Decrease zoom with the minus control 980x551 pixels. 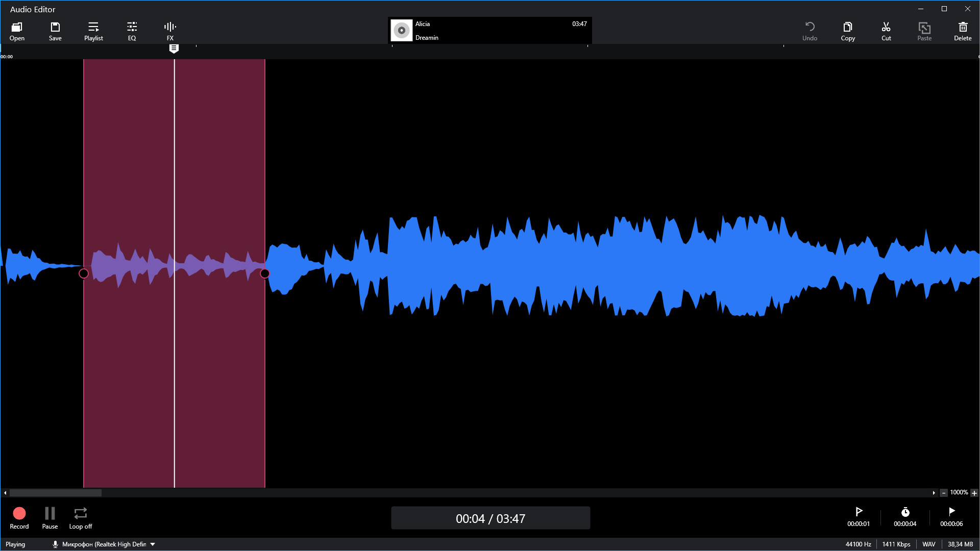(x=944, y=493)
